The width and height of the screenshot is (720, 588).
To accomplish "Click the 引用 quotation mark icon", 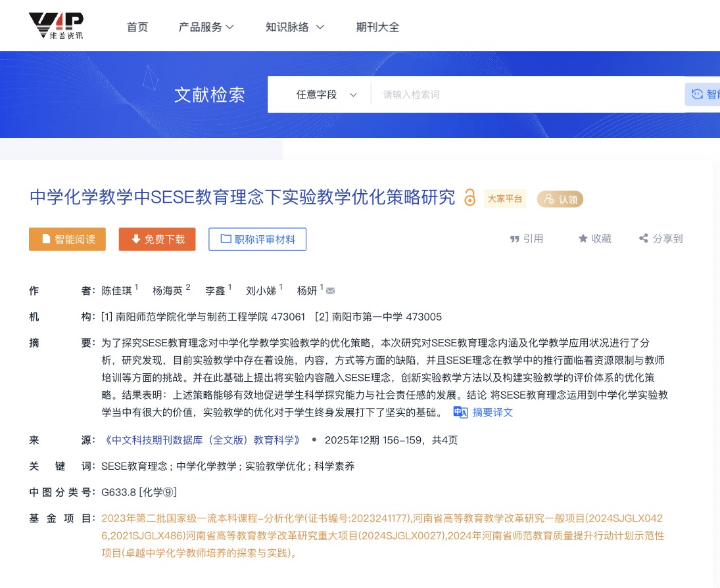I will click(515, 239).
